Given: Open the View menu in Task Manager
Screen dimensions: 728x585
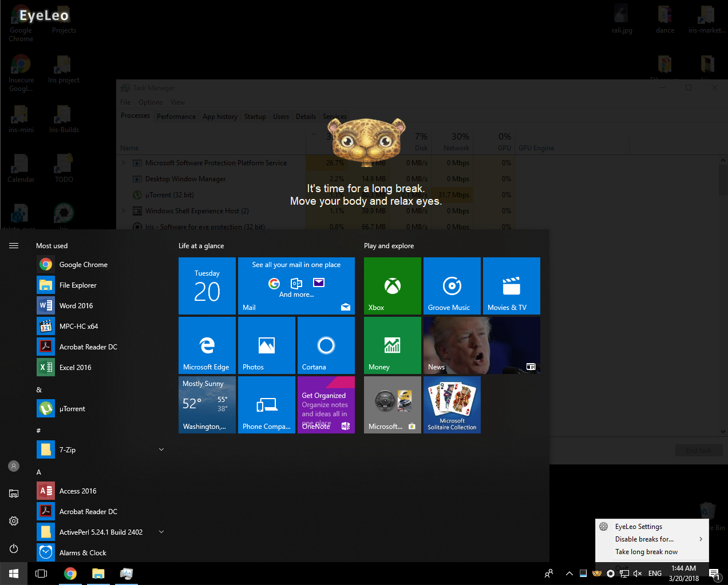Looking at the screenshot, I should coord(177,102).
